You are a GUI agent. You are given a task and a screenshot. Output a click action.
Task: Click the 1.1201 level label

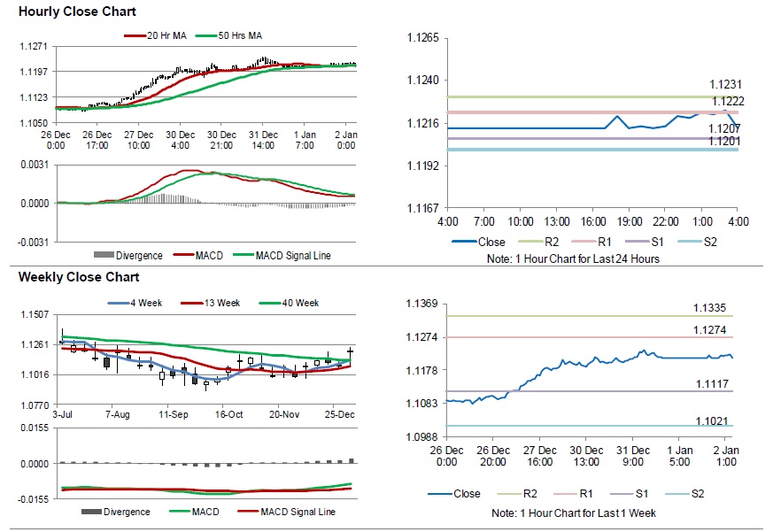[x=724, y=142]
